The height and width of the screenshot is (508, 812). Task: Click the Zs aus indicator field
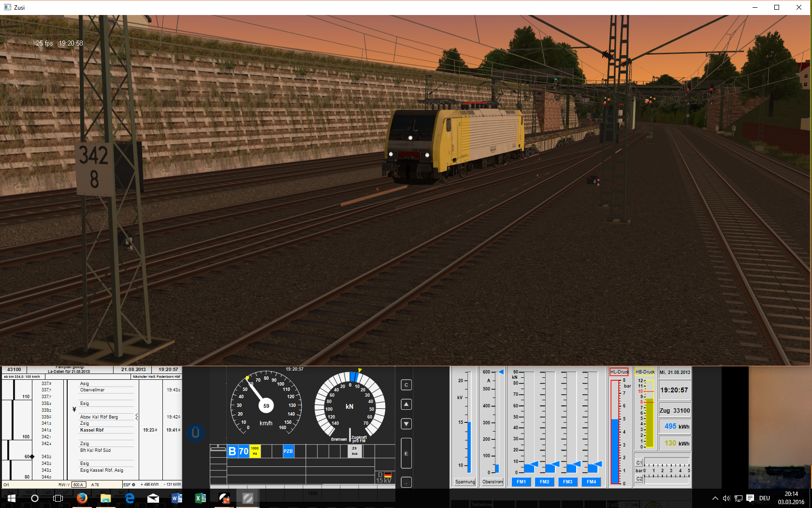(x=355, y=451)
